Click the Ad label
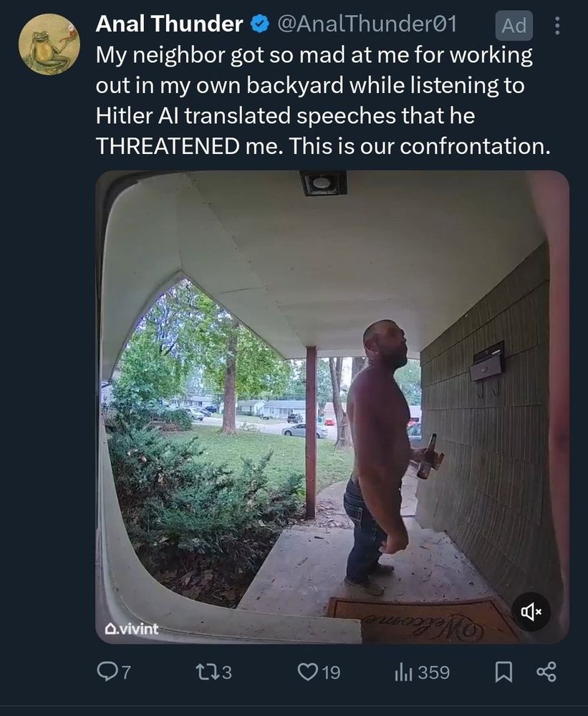This screenshot has width=588, height=716. pyautogui.click(x=514, y=26)
